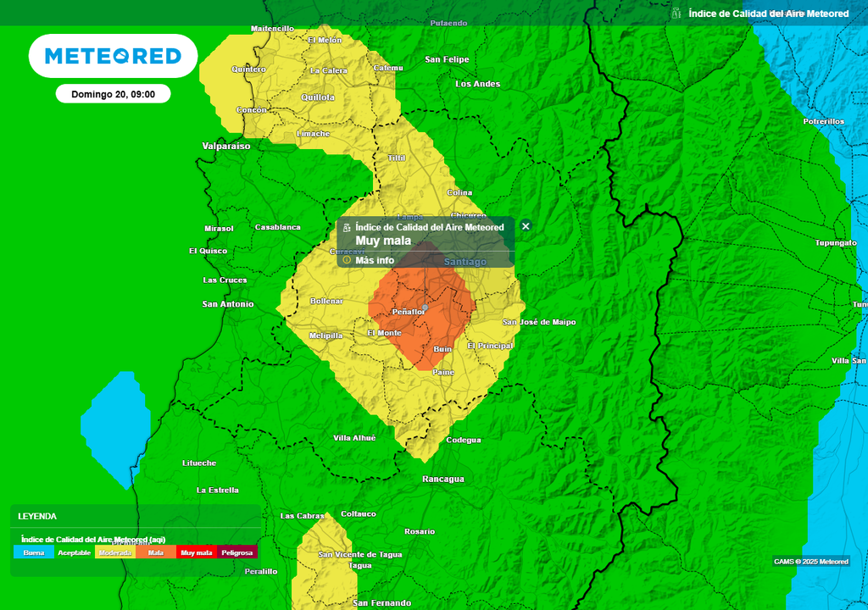This screenshot has height=610, width=868.
Task: Click the El Quisco label
Action: click(x=209, y=251)
